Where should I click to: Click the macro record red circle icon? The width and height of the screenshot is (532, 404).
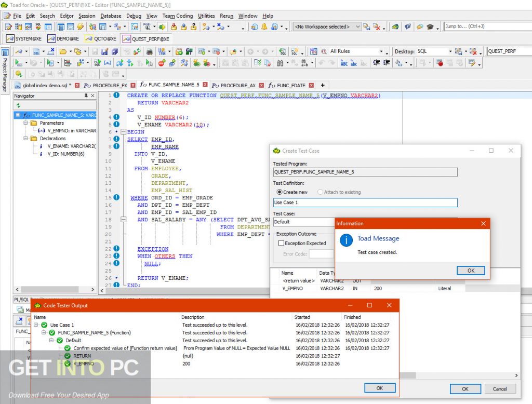point(440,63)
